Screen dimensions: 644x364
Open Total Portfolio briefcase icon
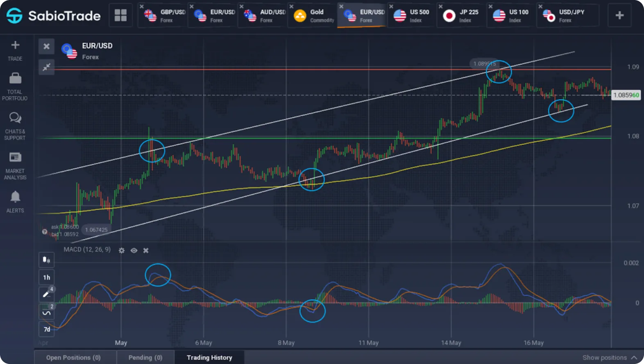[15, 78]
